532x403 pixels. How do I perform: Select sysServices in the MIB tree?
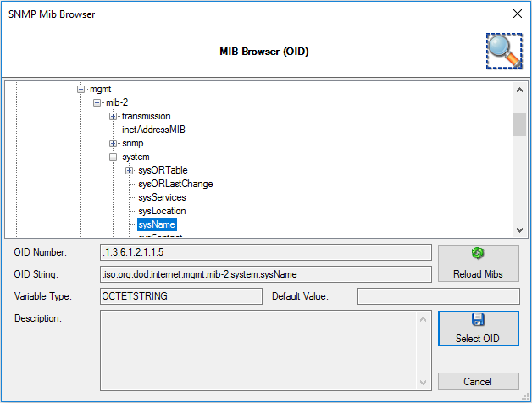162,197
